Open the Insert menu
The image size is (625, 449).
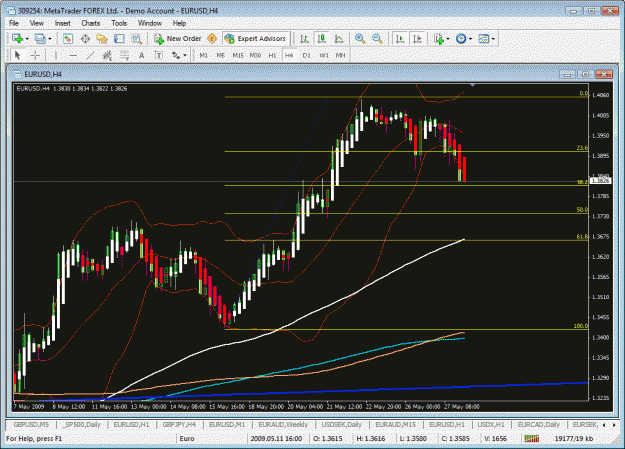(x=63, y=23)
